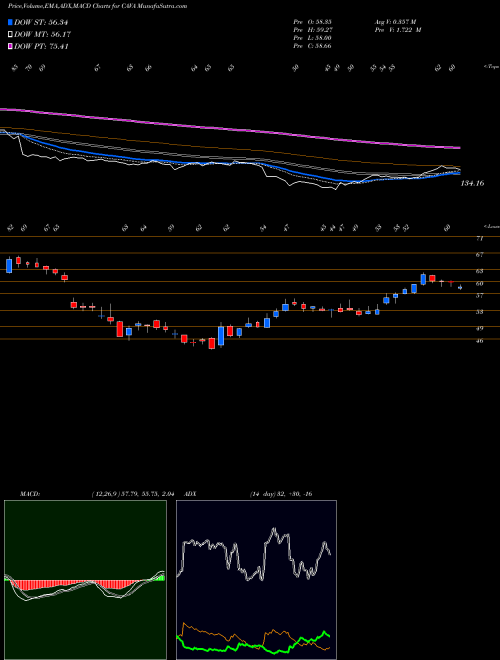Click the Pre C: 58.66 value
The width and height of the screenshot is (500, 660).
coord(312,46)
